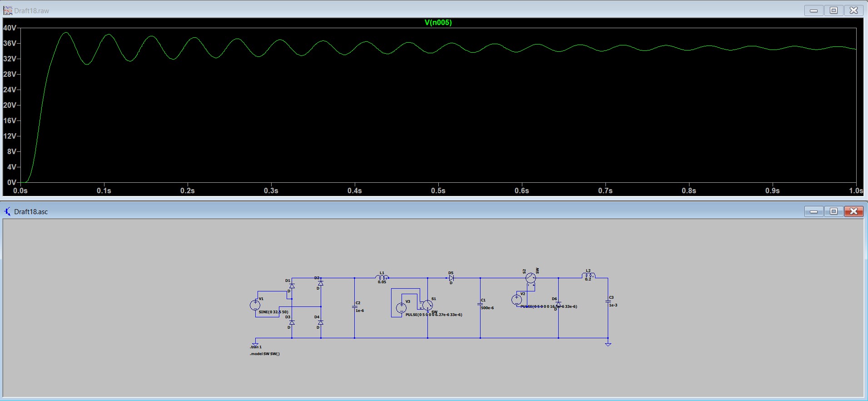Click the V3 pulse voltage source symbol
The height and width of the screenshot is (401, 868).
click(x=401, y=308)
